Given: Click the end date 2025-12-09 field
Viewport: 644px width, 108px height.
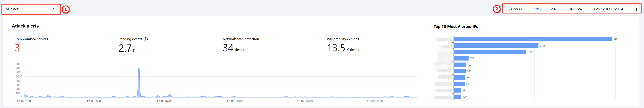Looking at the screenshot, I should 607,9.
